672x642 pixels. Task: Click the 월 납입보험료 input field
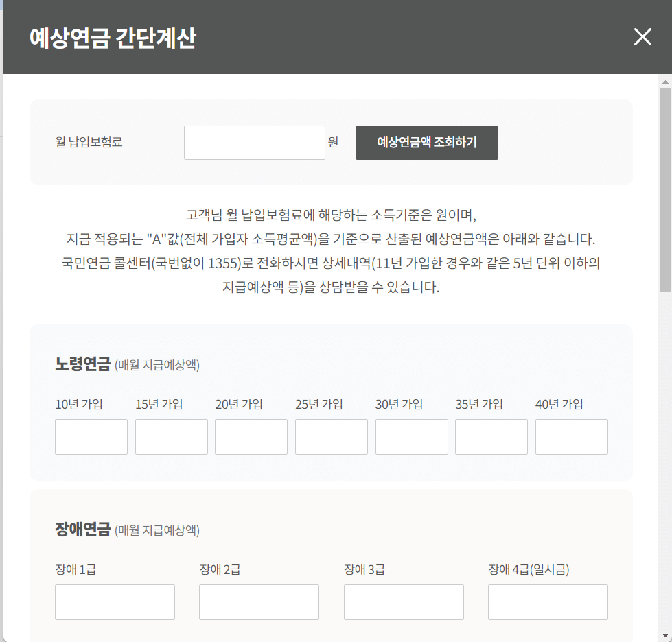(255, 143)
